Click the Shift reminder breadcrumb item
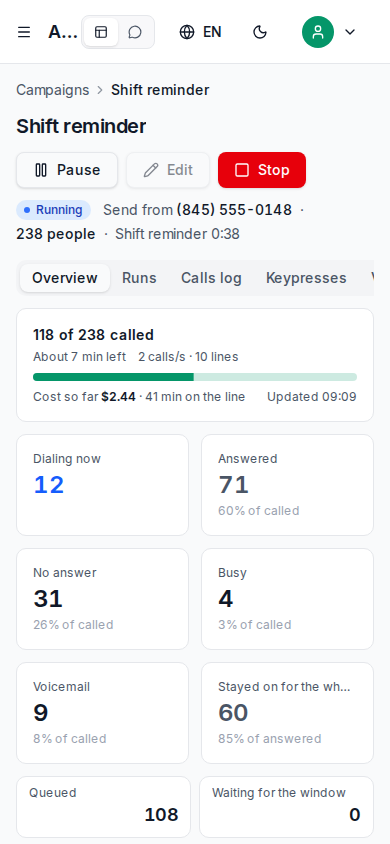The width and height of the screenshot is (390, 844). [x=160, y=90]
